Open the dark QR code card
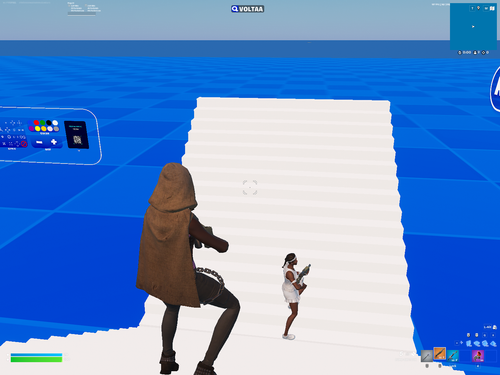The width and height of the screenshot is (500, 375). (x=76, y=135)
